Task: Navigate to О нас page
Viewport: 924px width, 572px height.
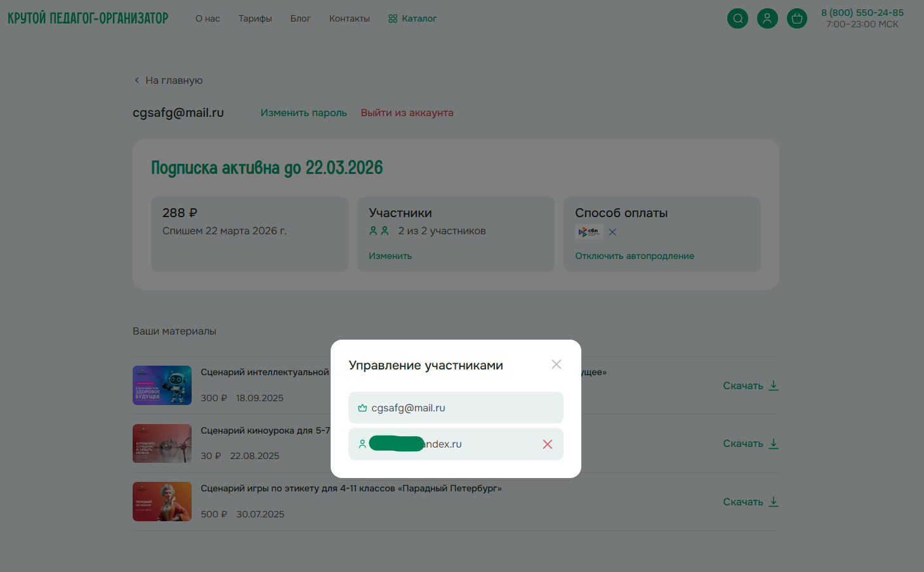Action: (208, 18)
